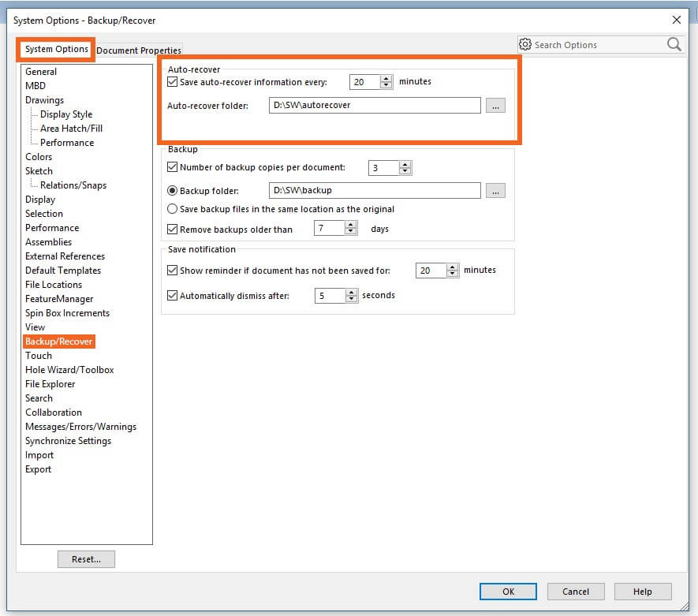This screenshot has width=698, height=616.
Task: Click the Reset... button
Action: point(86,559)
